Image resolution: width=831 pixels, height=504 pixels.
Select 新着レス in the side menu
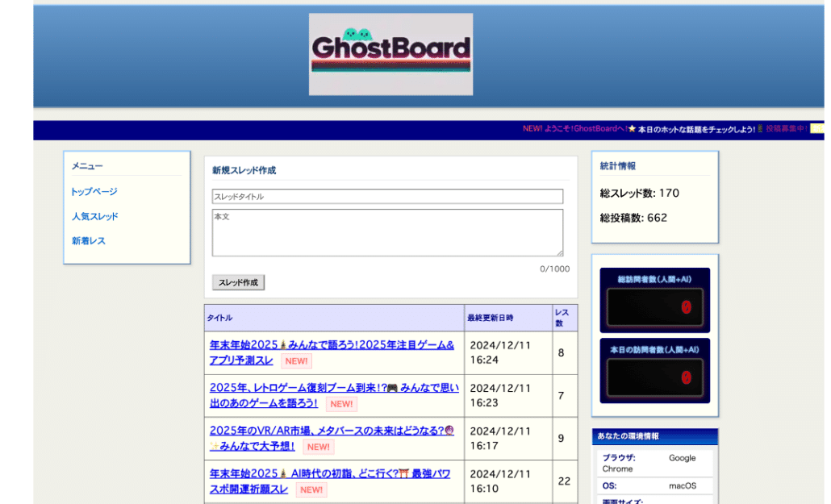tap(88, 241)
